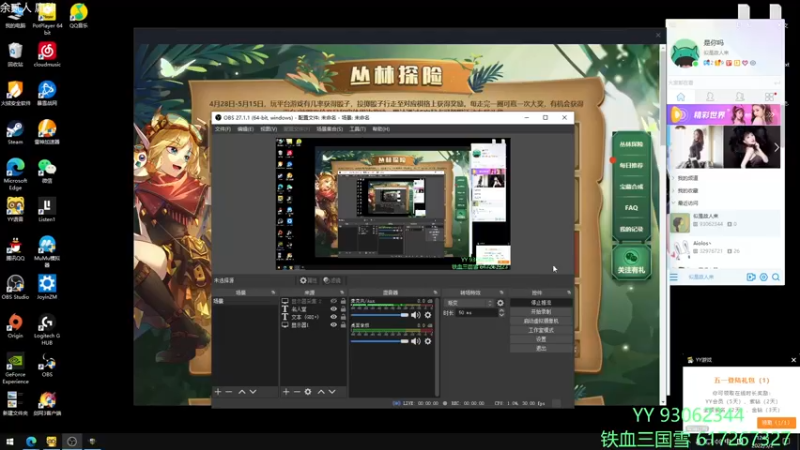Mute the microphone channel speaker icon
This screenshot has width=800, height=450.
pos(416,315)
